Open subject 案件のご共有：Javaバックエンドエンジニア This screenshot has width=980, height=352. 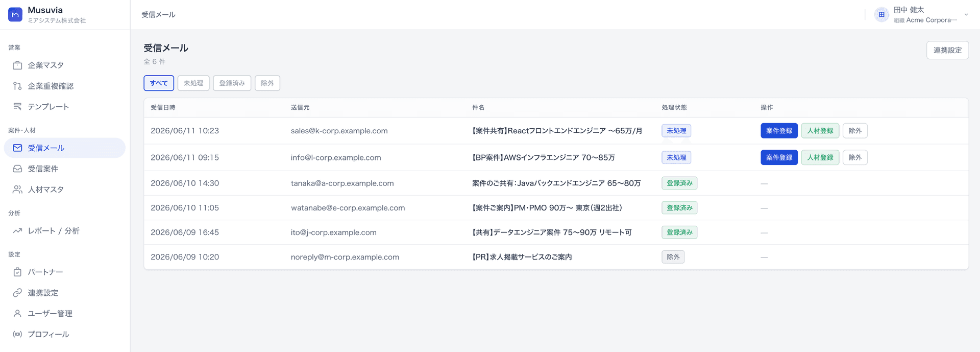[x=556, y=183]
